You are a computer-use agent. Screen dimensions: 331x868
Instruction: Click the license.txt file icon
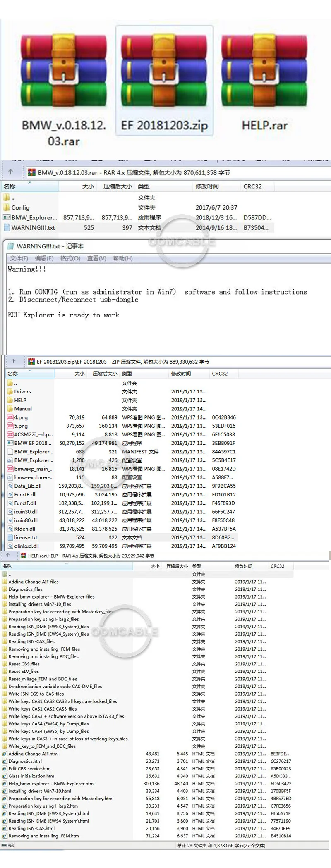(10, 537)
